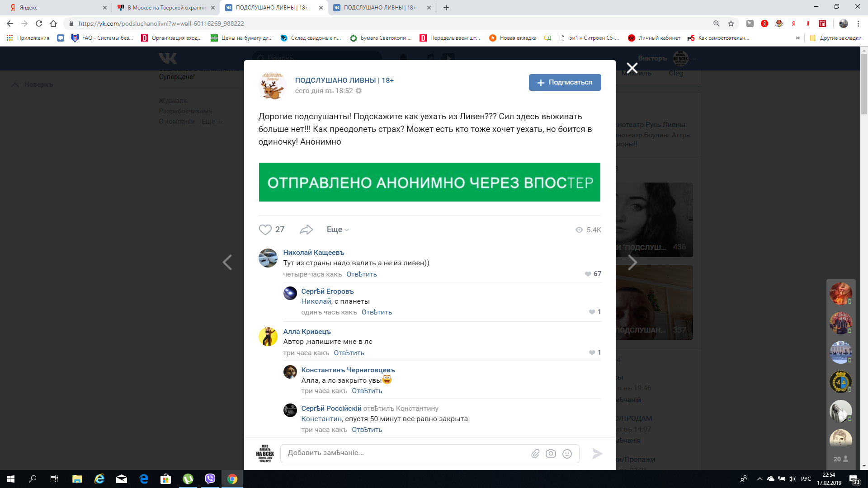Open the Личный кабинет bookmark
Screen dimensions: 868x488
pyautogui.click(x=654, y=38)
